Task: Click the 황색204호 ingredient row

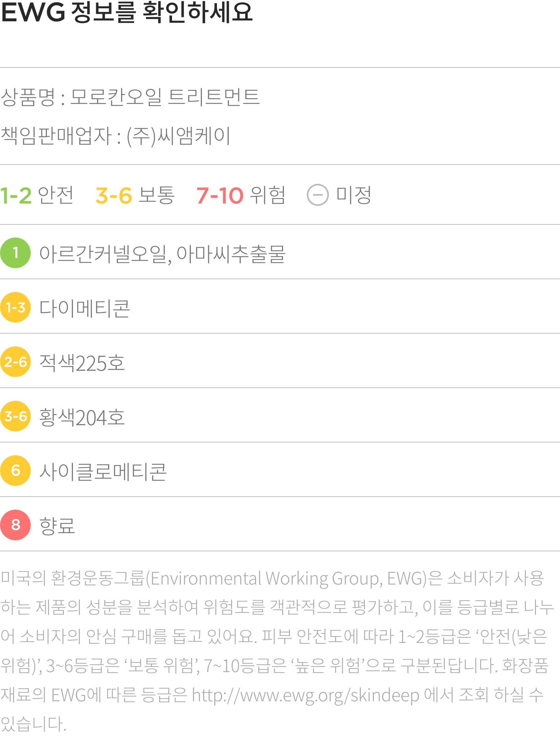Action: click(x=280, y=416)
